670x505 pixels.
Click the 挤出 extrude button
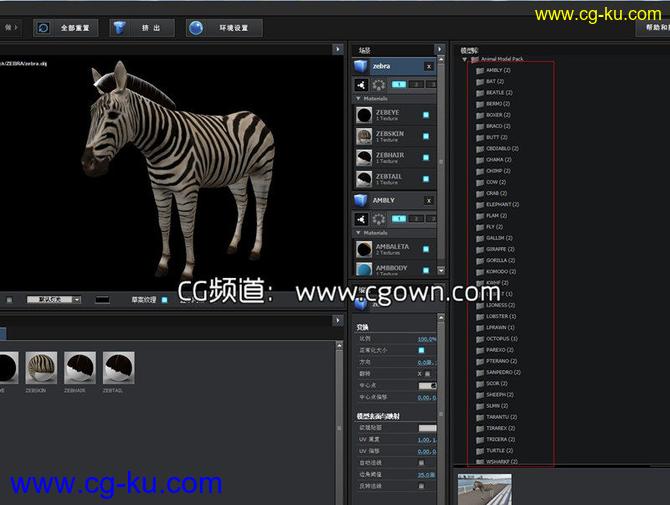(x=142, y=28)
